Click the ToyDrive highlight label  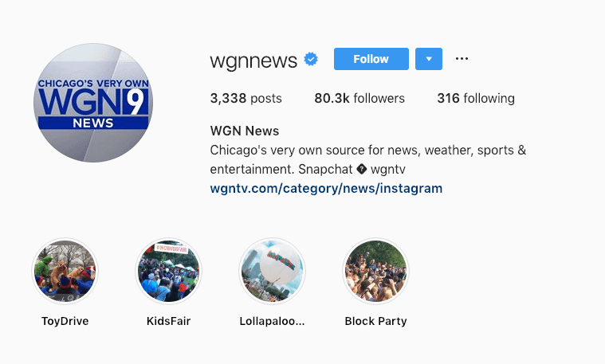[65, 321]
